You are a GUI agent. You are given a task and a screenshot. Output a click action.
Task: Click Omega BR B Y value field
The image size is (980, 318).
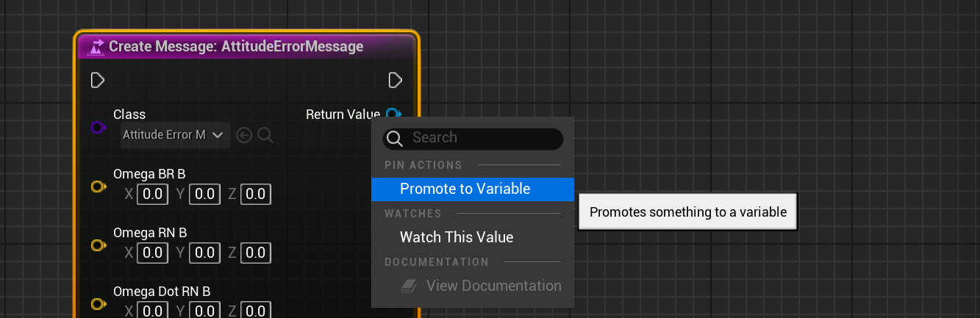tap(204, 195)
